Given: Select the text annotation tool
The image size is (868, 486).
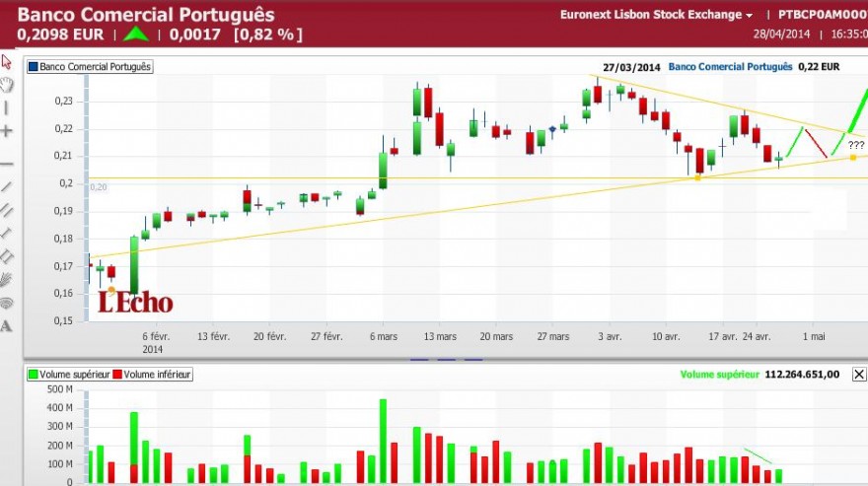Looking at the screenshot, I should coord(6,326).
